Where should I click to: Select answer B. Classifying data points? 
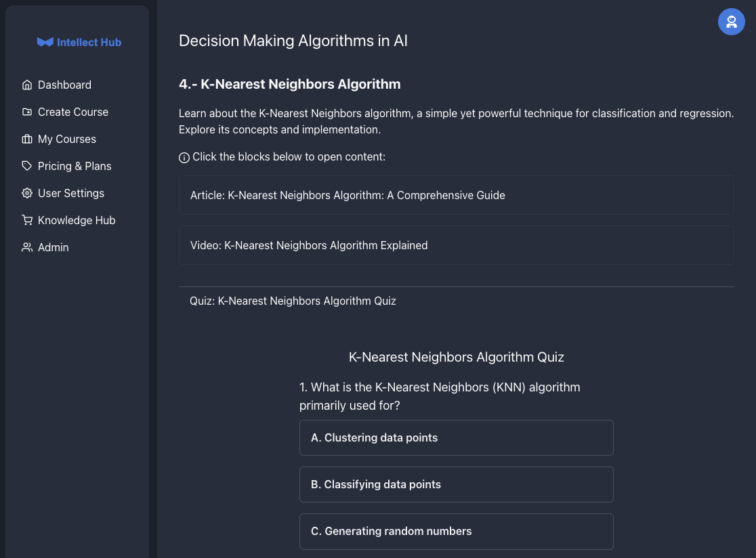456,485
